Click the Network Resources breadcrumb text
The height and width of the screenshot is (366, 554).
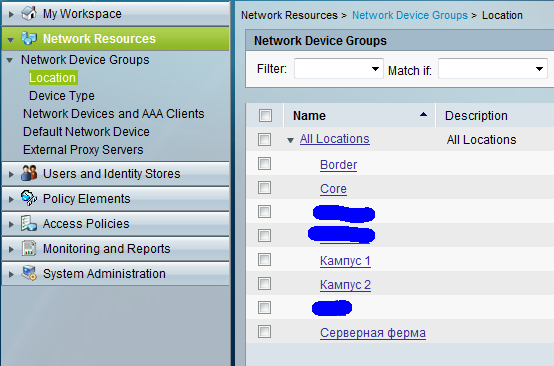[x=289, y=15]
